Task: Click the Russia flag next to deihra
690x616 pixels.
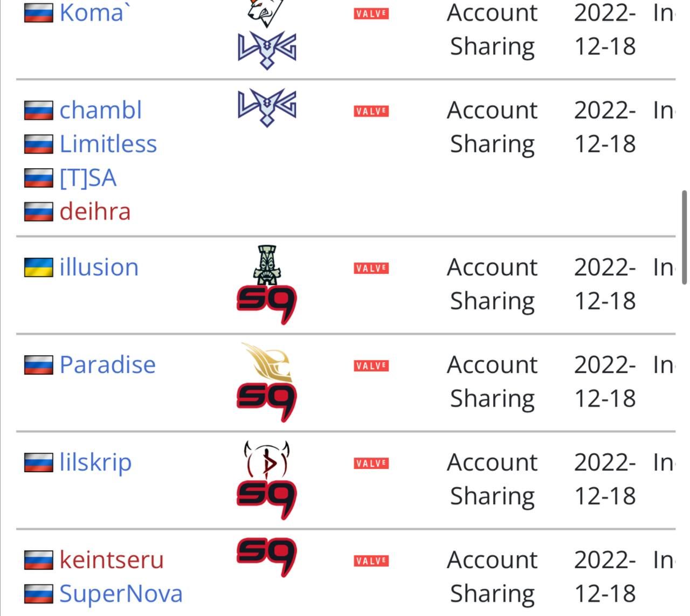Action: 39,212
